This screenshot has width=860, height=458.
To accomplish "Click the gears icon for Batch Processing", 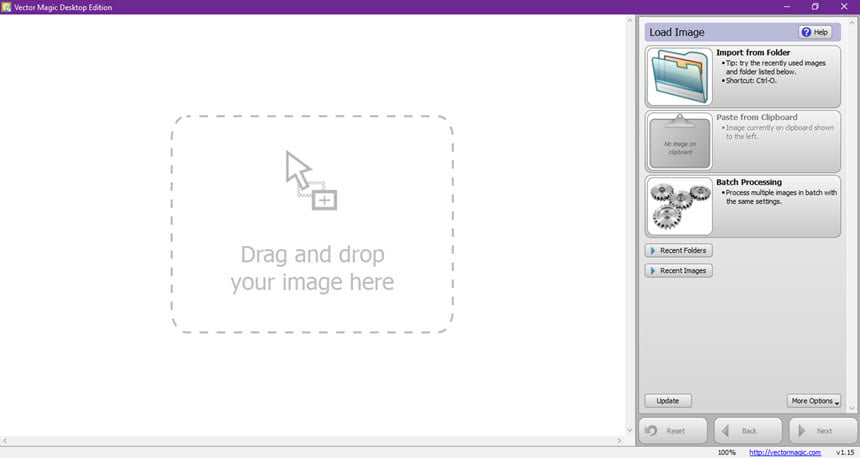I will pos(679,206).
